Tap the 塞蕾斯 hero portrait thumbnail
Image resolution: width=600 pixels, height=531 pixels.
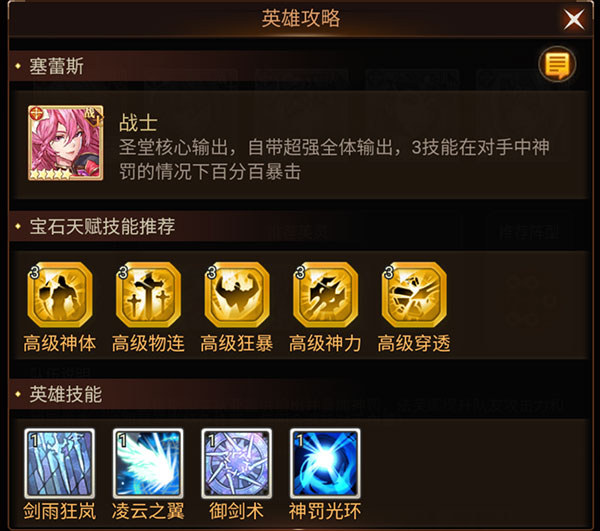pos(65,143)
